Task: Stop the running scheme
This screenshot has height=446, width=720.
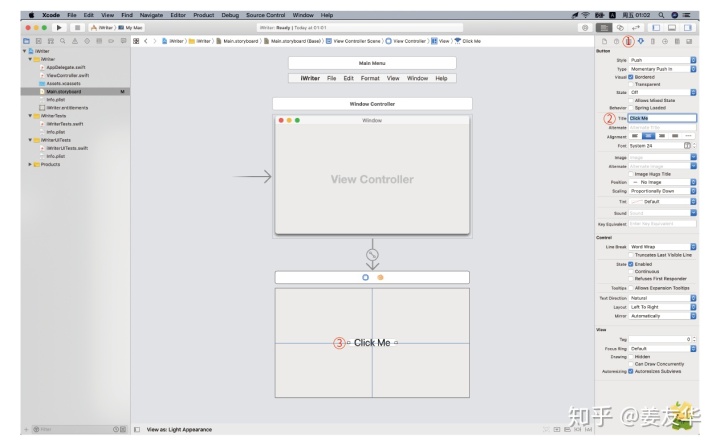Action: (77, 28)
